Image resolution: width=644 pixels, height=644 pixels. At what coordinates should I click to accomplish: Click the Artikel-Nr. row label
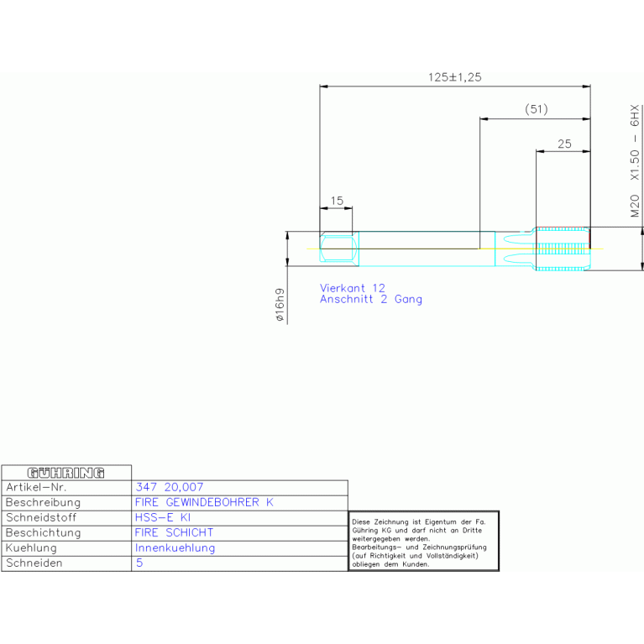click(x=36, y=487)
